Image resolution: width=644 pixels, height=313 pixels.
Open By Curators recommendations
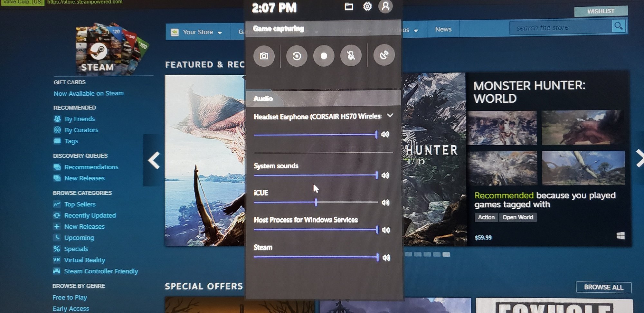pyautogui.click(x=81, y=130)
